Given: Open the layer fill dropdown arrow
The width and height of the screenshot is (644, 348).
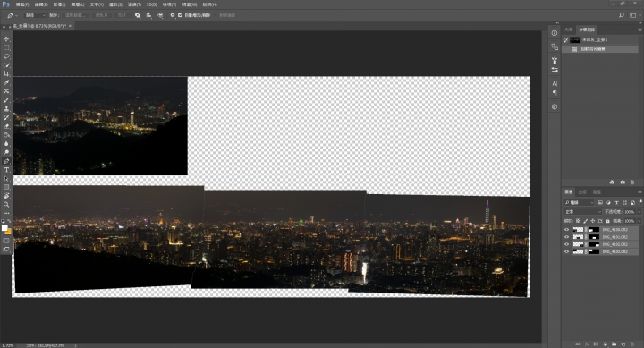Looking at the screenshot, I should [639, 221].
